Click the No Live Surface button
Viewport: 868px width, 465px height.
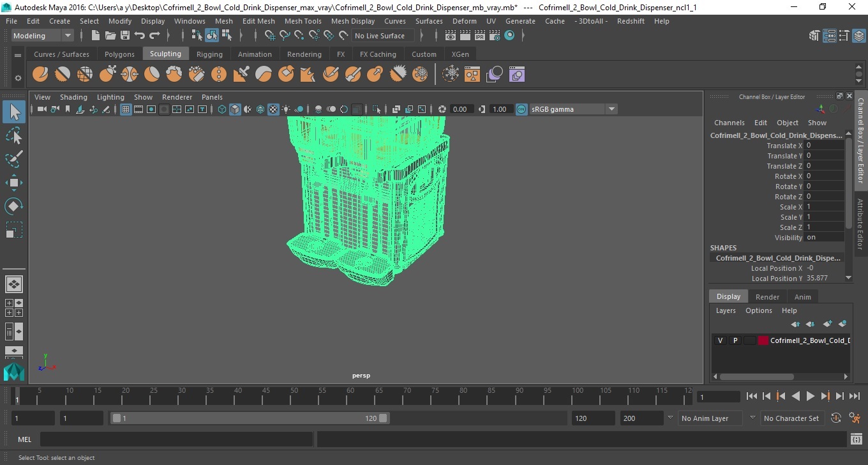pos(382,36)
